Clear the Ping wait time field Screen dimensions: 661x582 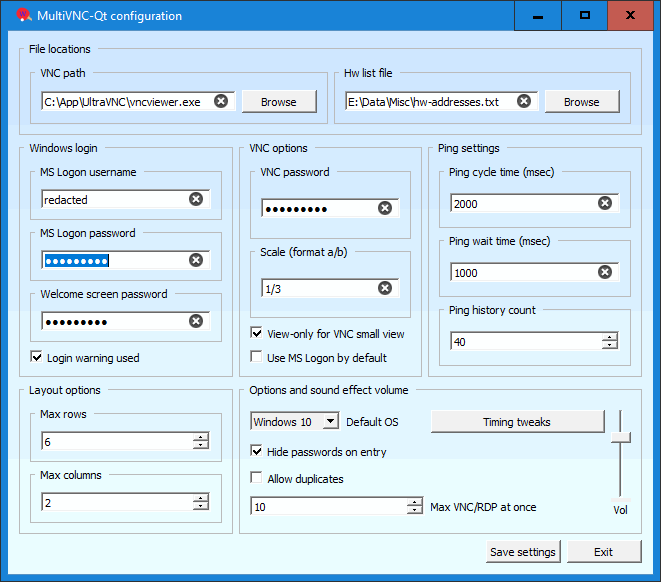pyautogui.click(x=605, y=272)
